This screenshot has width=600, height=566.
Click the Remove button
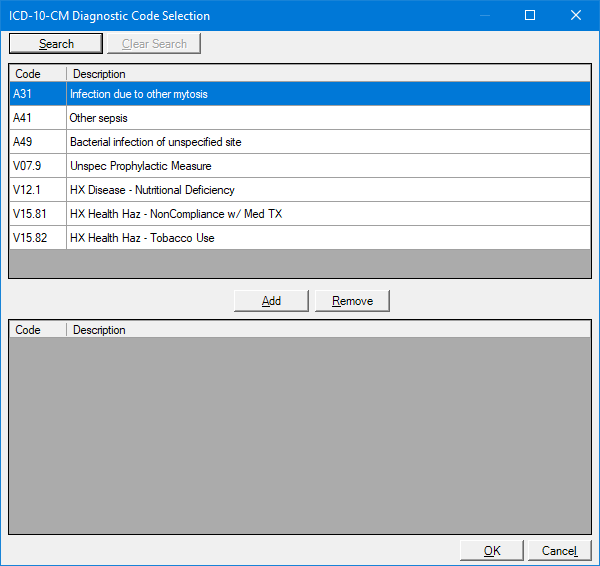coord(352,301)
